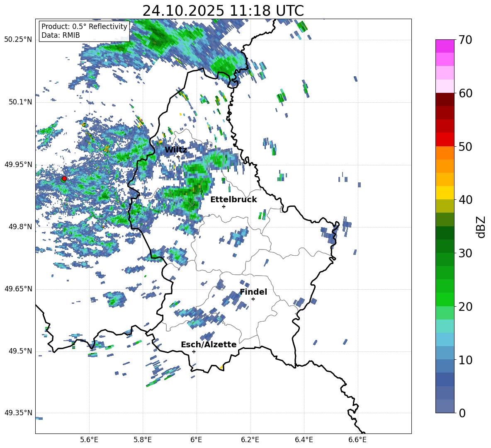Click the colorbar tick label 20

[x=465, y=307]
